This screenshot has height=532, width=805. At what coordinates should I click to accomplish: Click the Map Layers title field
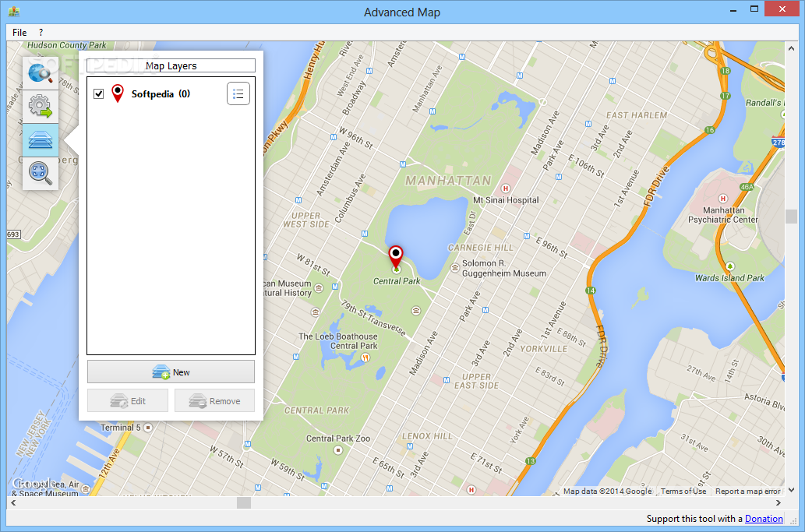coord(171,65)
